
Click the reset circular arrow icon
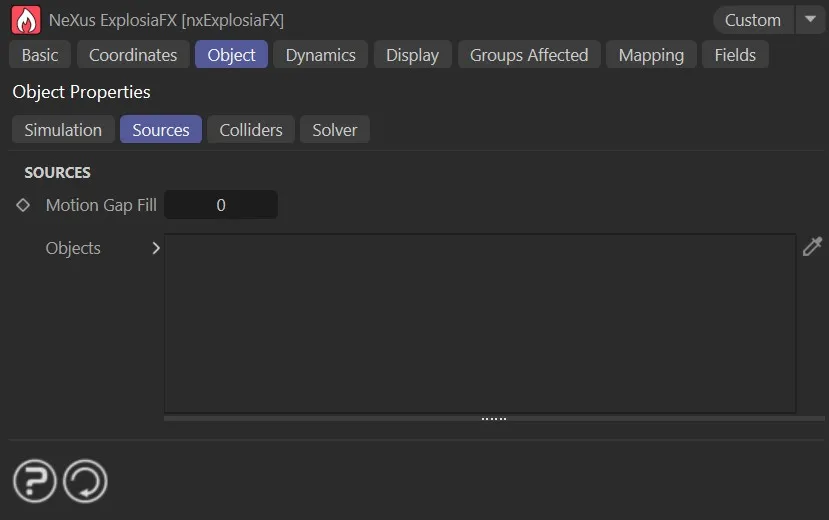pyautogui.click(x=85, y=481)
